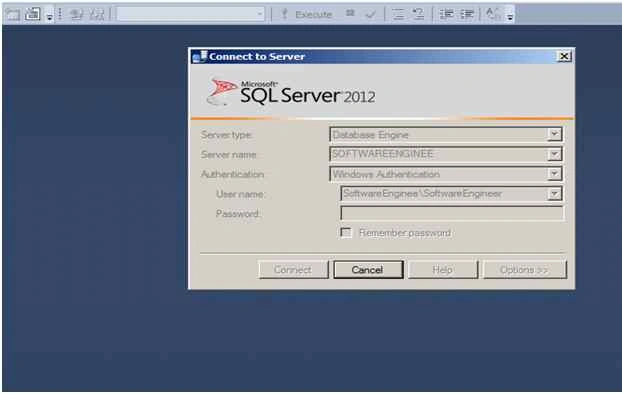The height and width of the screenshot is (394, 622).
Task: Expand the User name dropdown
Action: (555, 194)
